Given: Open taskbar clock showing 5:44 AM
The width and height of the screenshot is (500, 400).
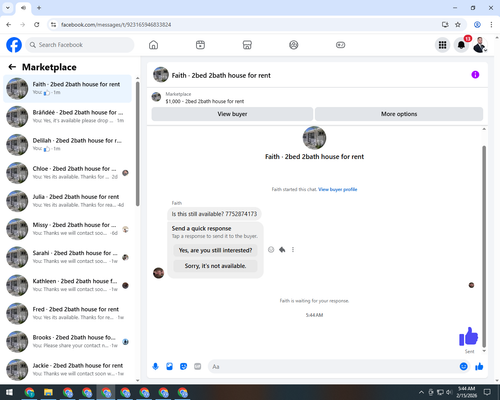Looking at the screenshot, I should pyautogui.click(x=466, y=392).
